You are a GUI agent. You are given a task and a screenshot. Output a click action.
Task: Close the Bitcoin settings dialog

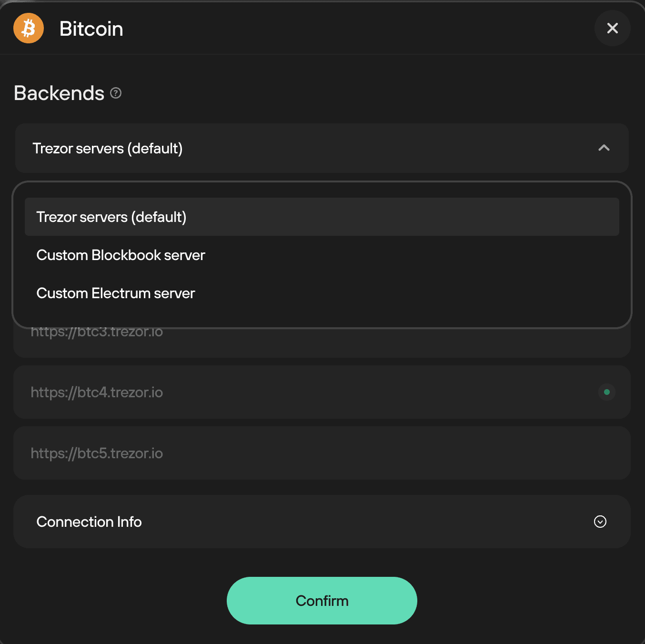pos(613,28)
